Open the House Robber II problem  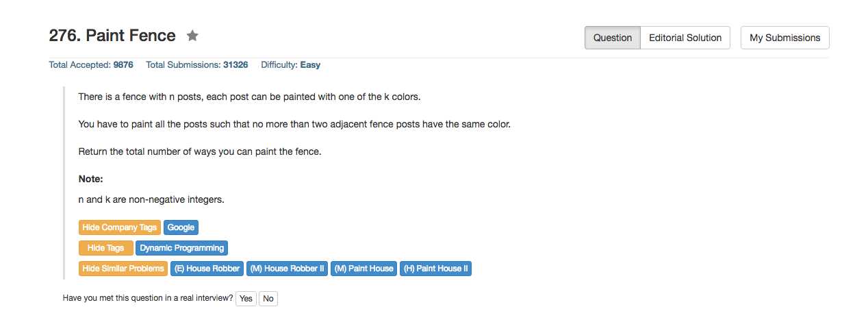288,269
